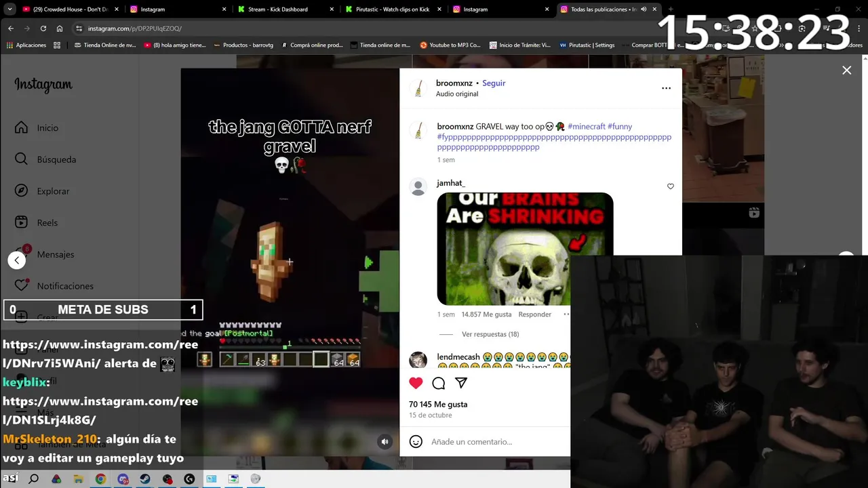Screen dimensions: 868x488
Task: Go to browser home page
Action: pos(60,28)
